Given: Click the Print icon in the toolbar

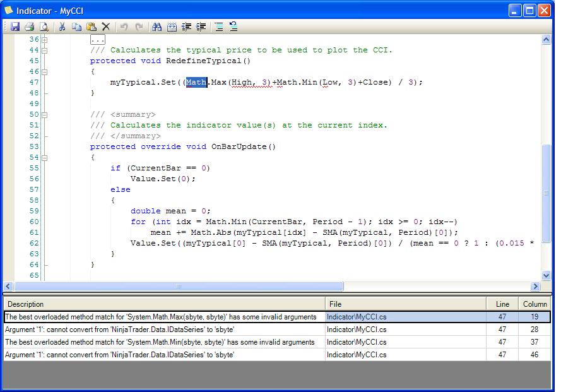Looking at the screenshot, I should tap(30, 27).
